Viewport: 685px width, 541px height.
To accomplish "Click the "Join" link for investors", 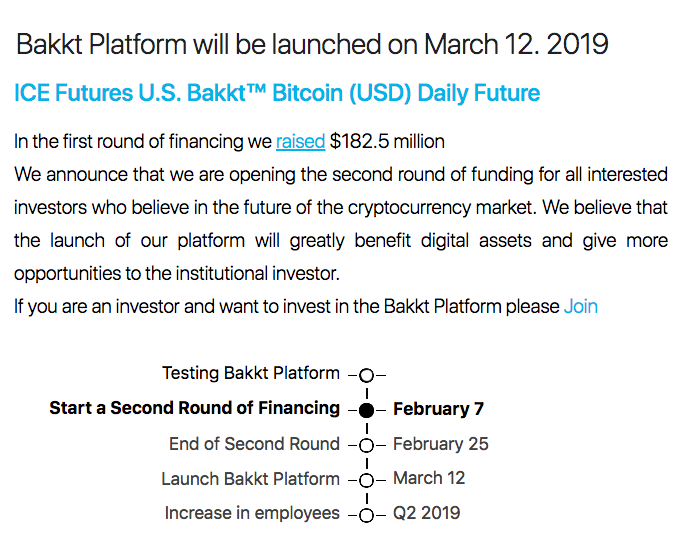I will (580, 306).
